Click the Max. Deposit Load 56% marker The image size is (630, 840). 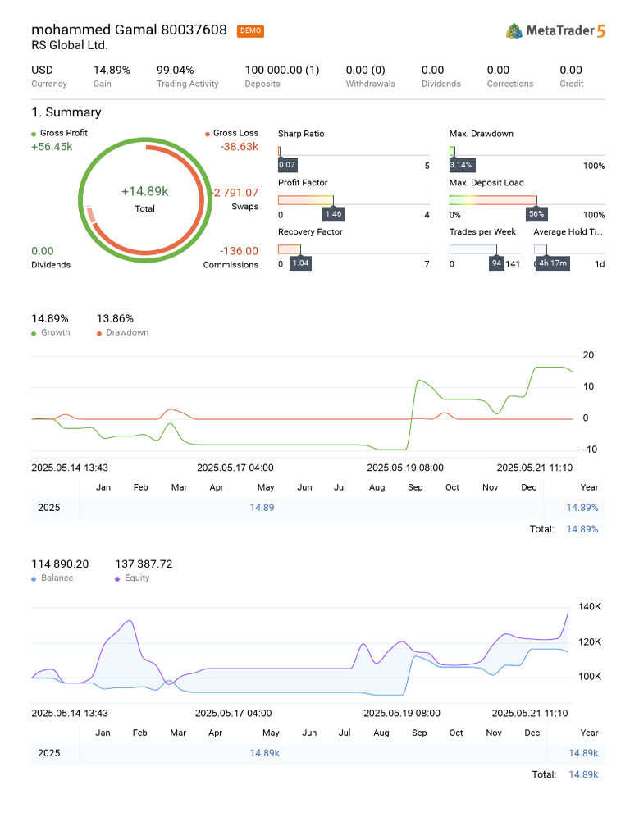point(536,214)
